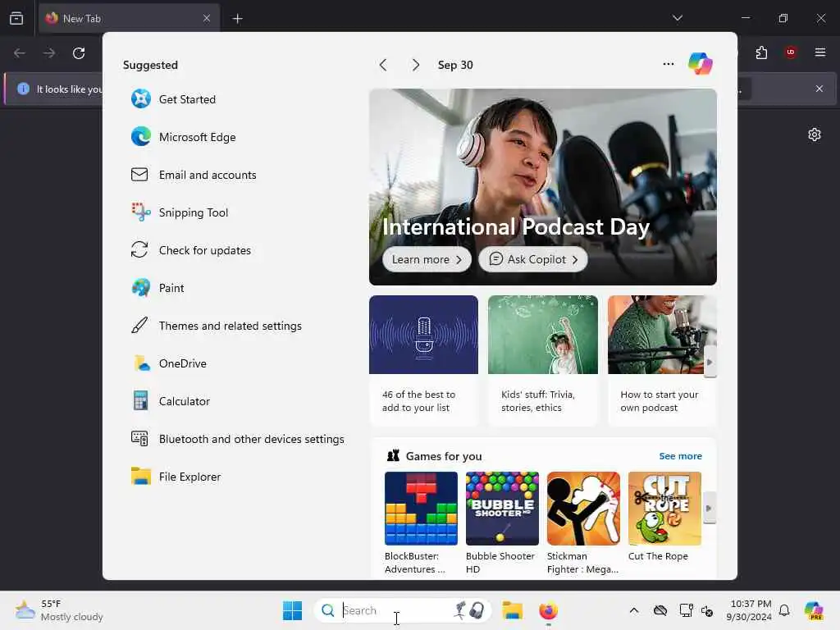Open OneDrive tray icon
Screen dimensions: 840x630
[660, 610]
